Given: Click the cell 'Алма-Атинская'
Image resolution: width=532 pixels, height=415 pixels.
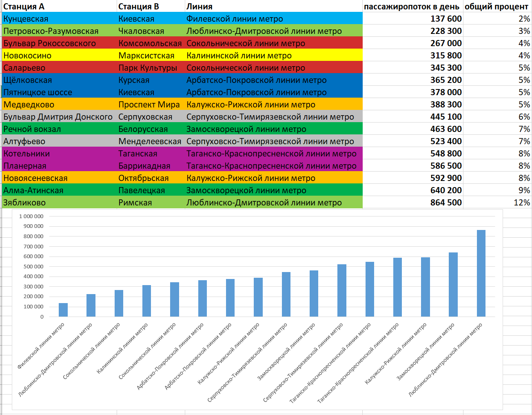Looking at the screenshot, I should click(59, 190).
